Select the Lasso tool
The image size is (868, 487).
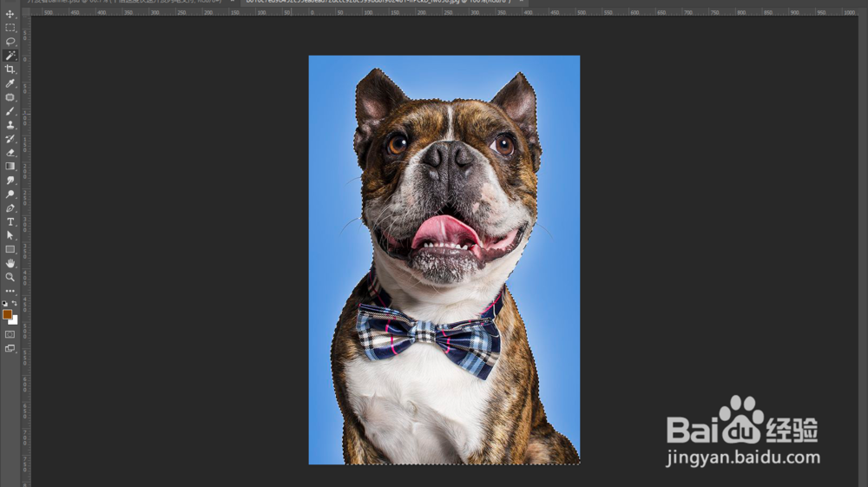coord(10,42)
